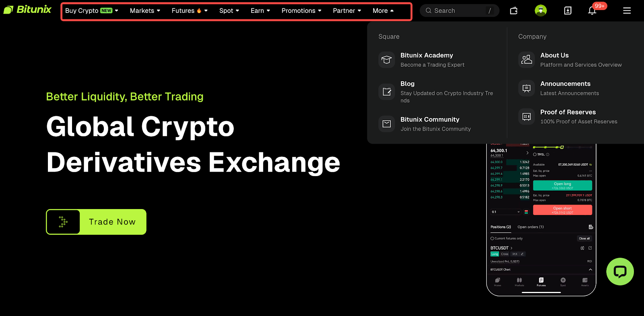Click the Bitunix Academy graduation cap icon
The width and height of the screenshot is (644, 316).
click(x=386, y=60)
